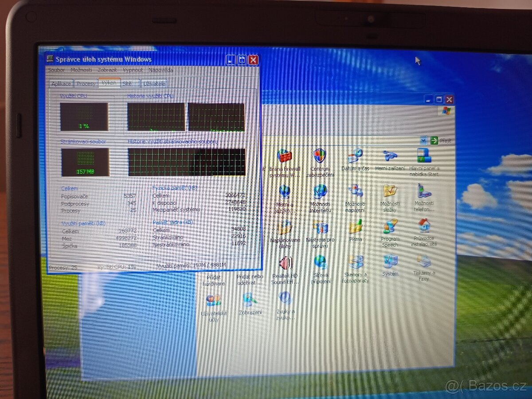Open Realtek HD Sound Effect icon
The width and height of the screenshot is (532, 399).
pos(285,263)
